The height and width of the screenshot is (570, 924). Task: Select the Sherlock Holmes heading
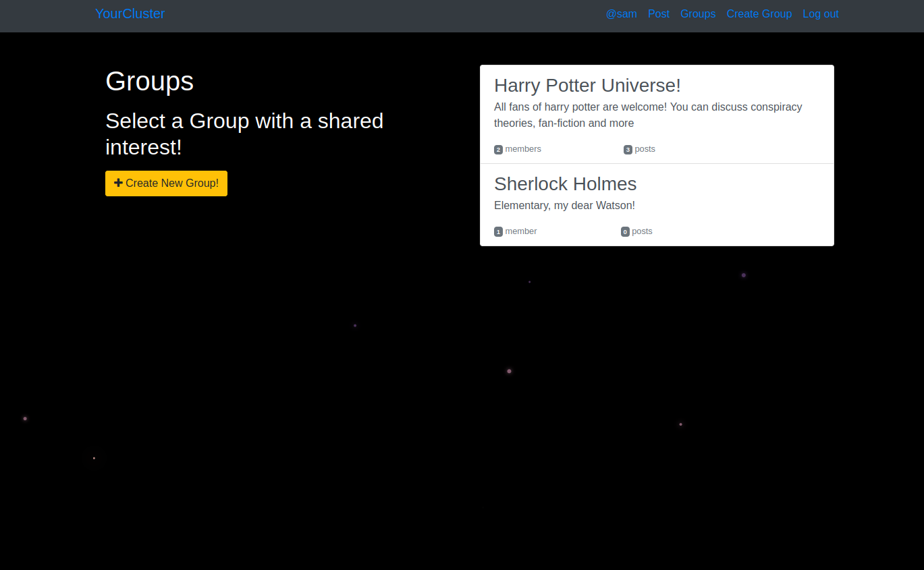(565, 183)
